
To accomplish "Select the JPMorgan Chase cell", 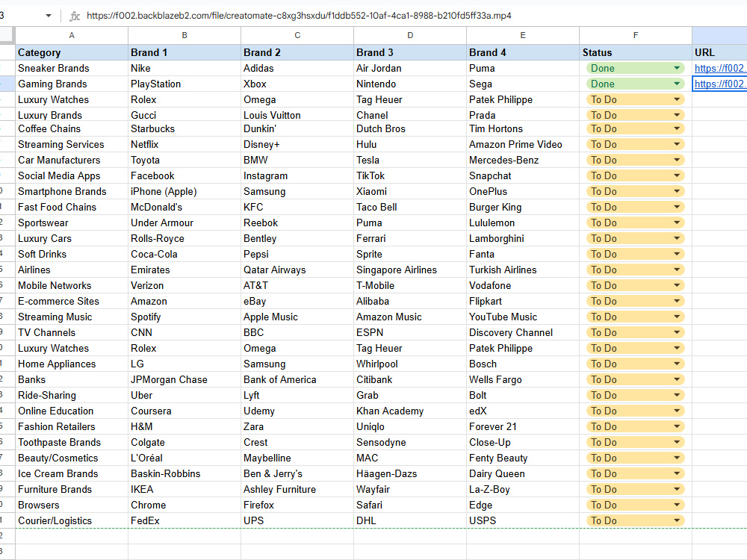I will [185, 379].
